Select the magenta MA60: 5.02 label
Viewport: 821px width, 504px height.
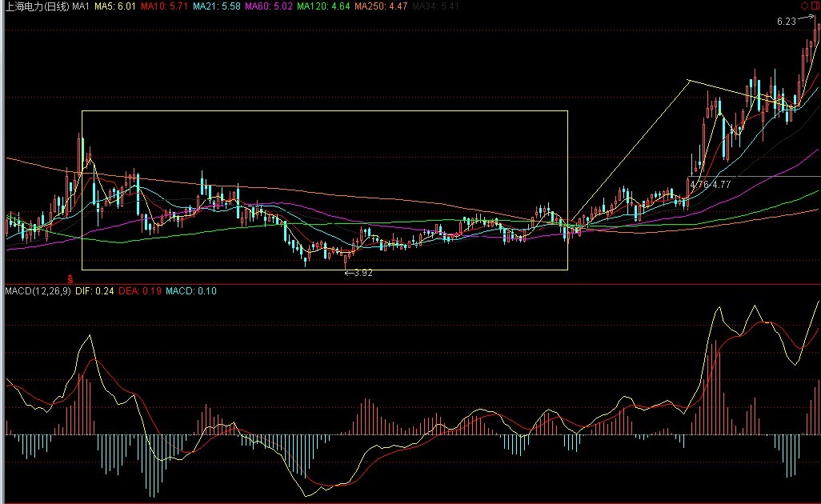click(268, 6)
